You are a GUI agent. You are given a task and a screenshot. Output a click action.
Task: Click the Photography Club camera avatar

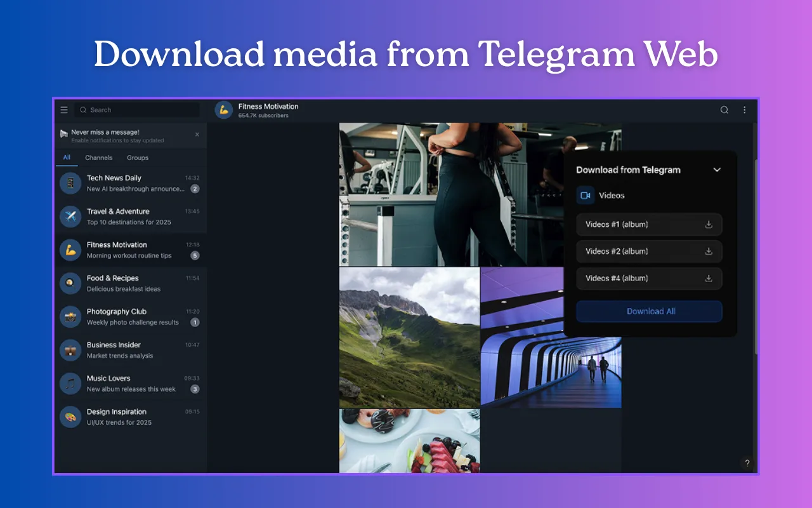click(70, 317)
